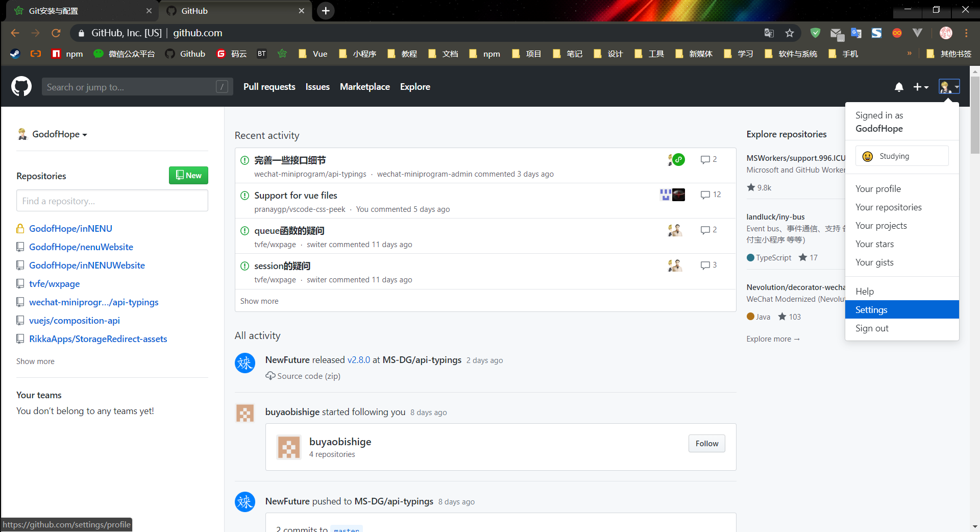Click the Java language color dot
Screen dimensions: 980x532
click(x=750, y=317)
